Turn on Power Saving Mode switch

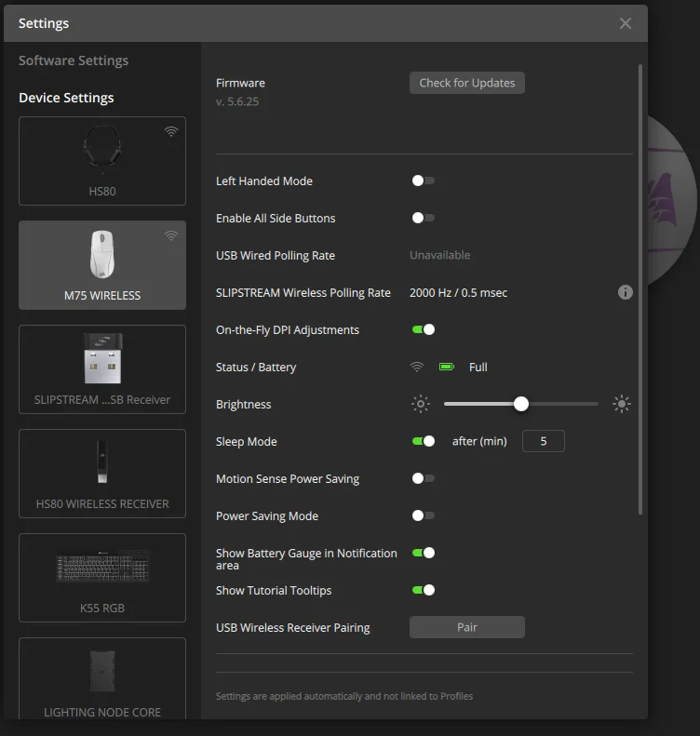[x=423, y=515]
